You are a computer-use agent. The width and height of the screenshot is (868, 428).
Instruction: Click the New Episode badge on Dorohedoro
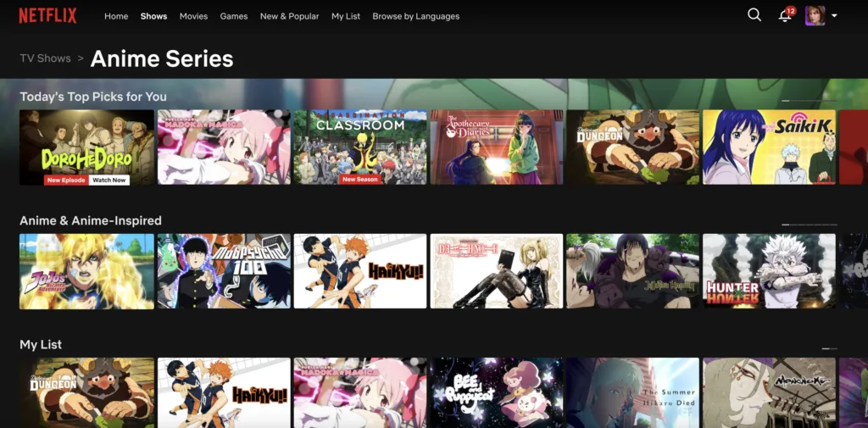coord(66,180)
